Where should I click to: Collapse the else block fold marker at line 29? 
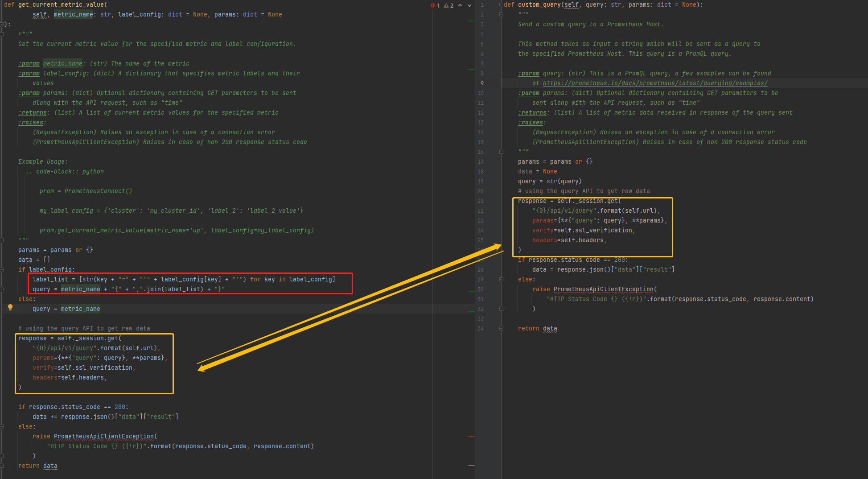(501, 279)
